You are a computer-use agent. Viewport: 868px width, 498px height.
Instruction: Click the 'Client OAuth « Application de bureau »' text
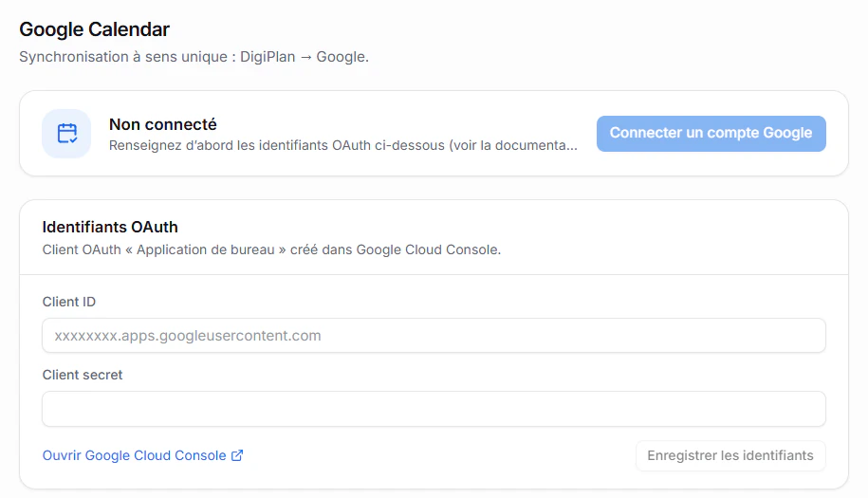click(272, 249)
